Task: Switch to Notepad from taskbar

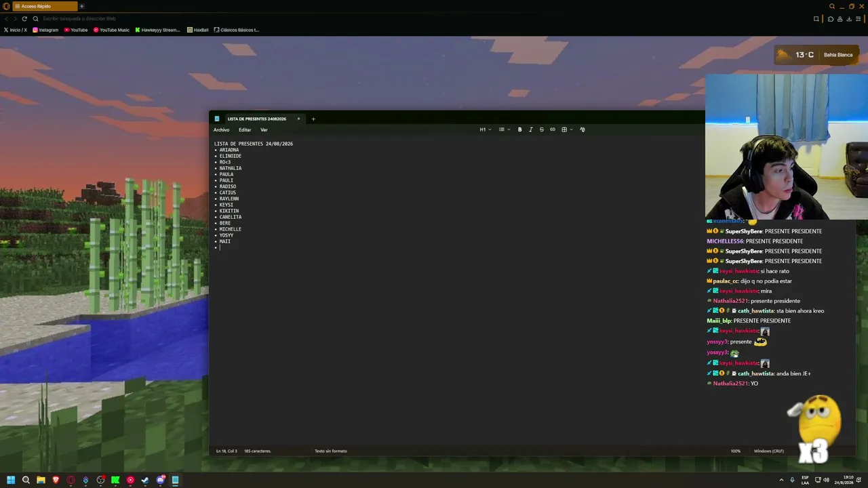Action: point(175,480)
